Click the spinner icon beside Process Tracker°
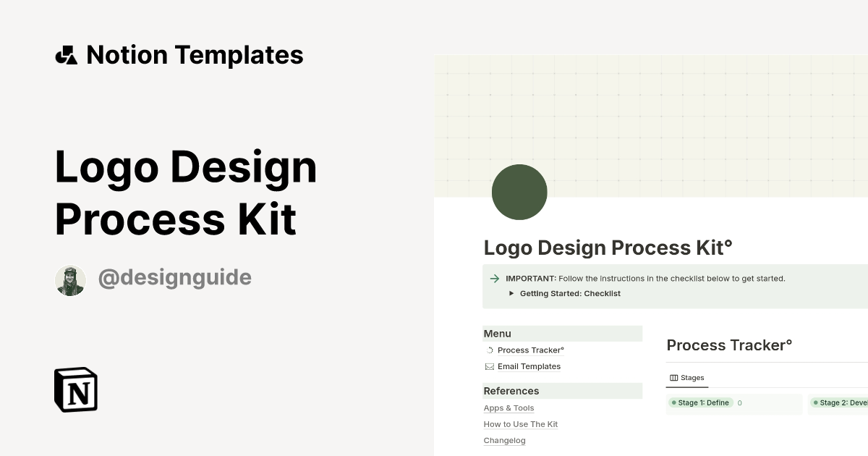The height and width of the screenshot is (456, 868). [490, 350]
